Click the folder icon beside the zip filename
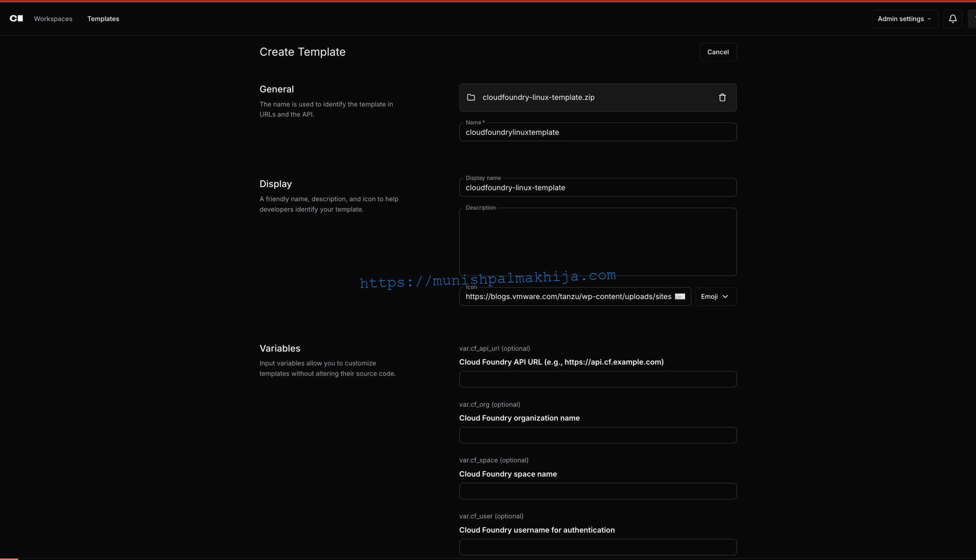 (471, 98)
